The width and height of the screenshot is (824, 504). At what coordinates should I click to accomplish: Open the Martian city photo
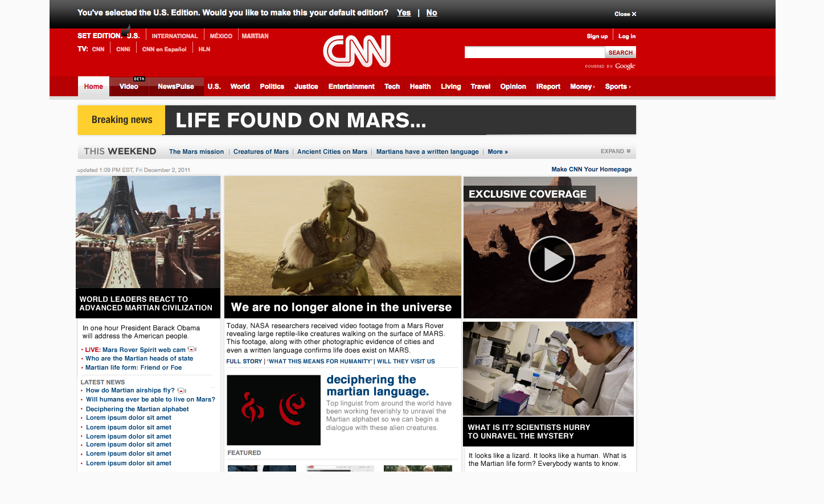148,232
